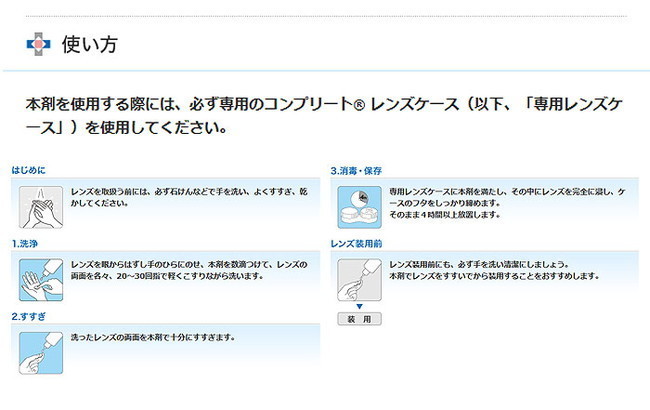Click the 1.洗浄 step heading
Viewport: 650px width, 410px height.
[29, 243]
